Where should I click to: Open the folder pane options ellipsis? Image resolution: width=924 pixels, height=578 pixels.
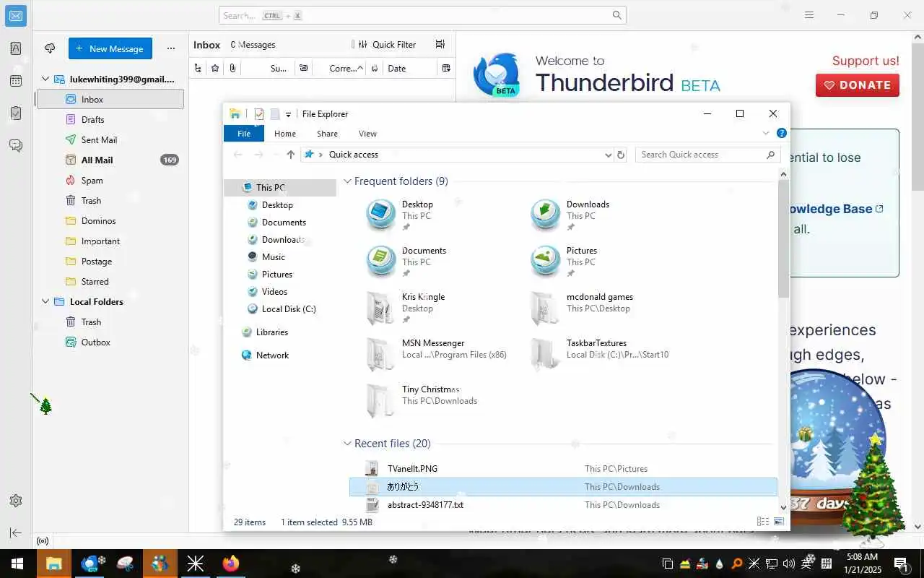point(171,48)
